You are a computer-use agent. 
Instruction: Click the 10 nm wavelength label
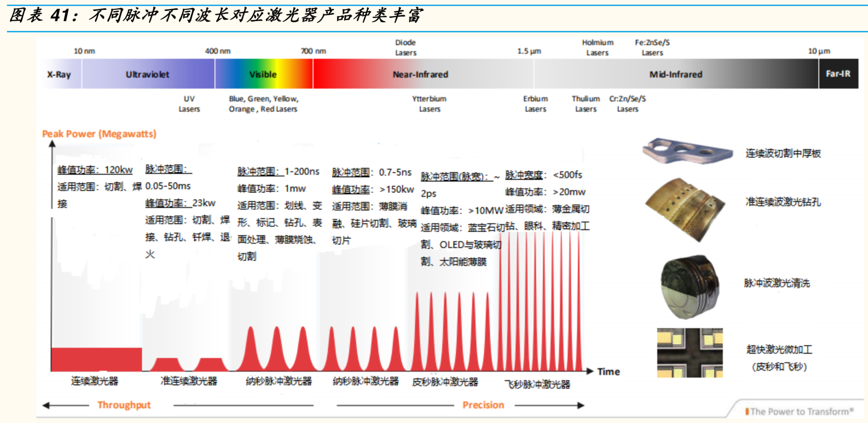pos(84,51)
